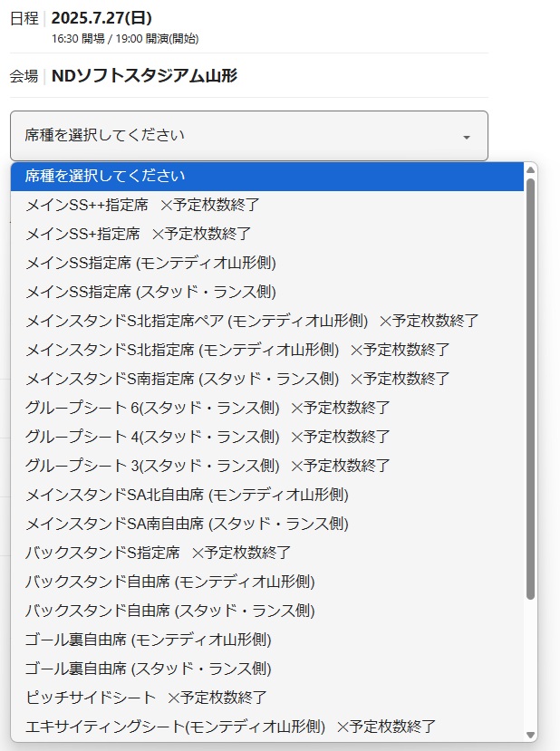Select グループシート 4 option

coord(266,437)
